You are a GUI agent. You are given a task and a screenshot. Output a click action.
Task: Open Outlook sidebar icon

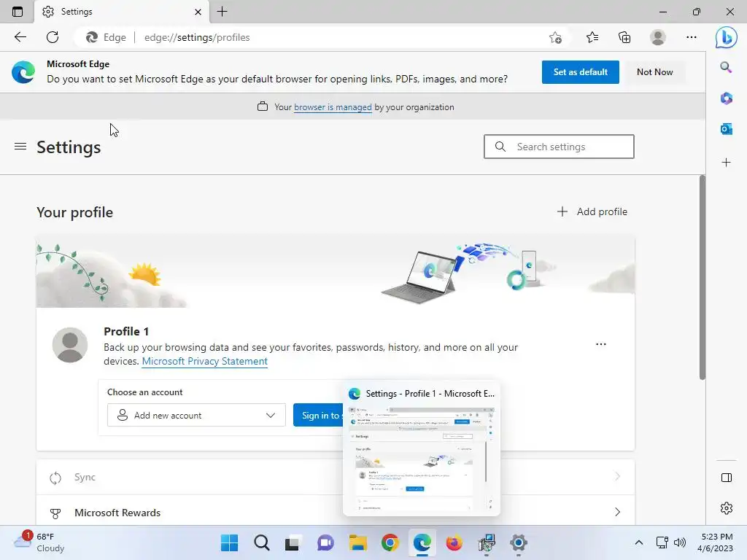pyautogui.click(x=726, y=129)
